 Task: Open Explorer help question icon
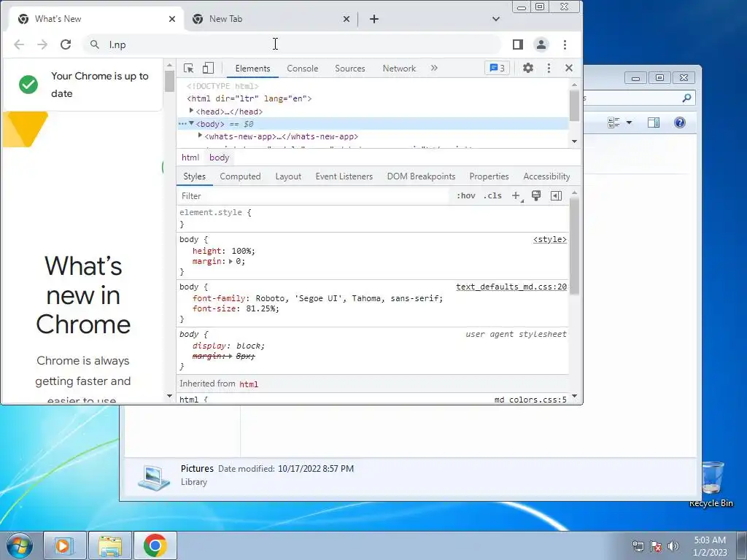pyautogui.click(x=680, y=122)
